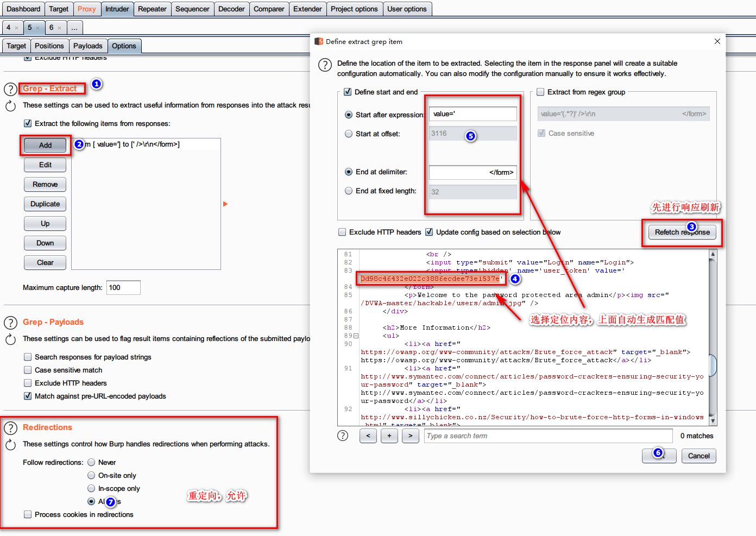Switch to the Repeater tab
Image resolution: width=756 pixels, height=536 pixels.
152,9
